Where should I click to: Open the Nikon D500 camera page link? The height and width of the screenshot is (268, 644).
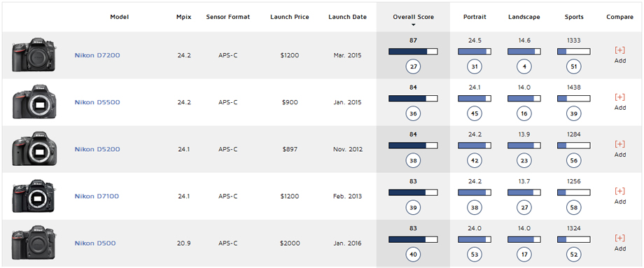(95, 243)
